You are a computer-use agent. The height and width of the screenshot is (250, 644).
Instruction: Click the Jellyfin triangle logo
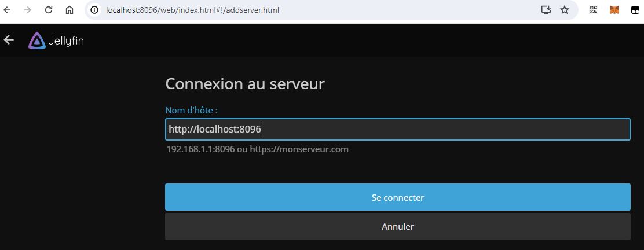point(36,41)
